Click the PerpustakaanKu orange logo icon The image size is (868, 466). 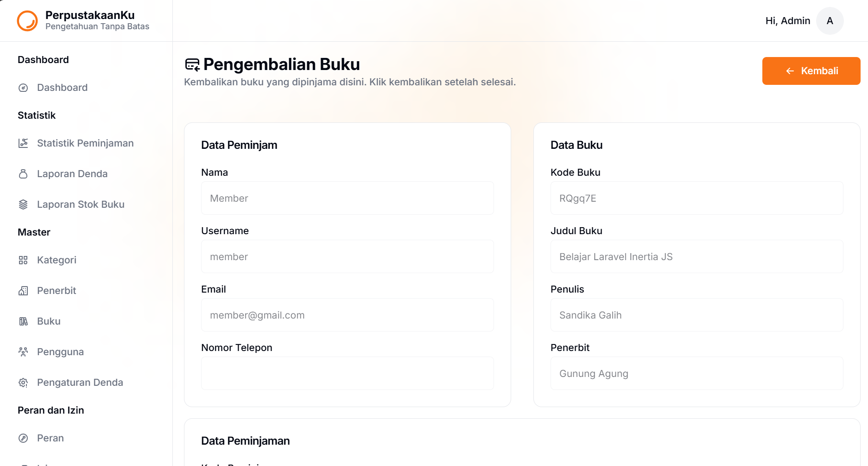click(x=27, y=21)
